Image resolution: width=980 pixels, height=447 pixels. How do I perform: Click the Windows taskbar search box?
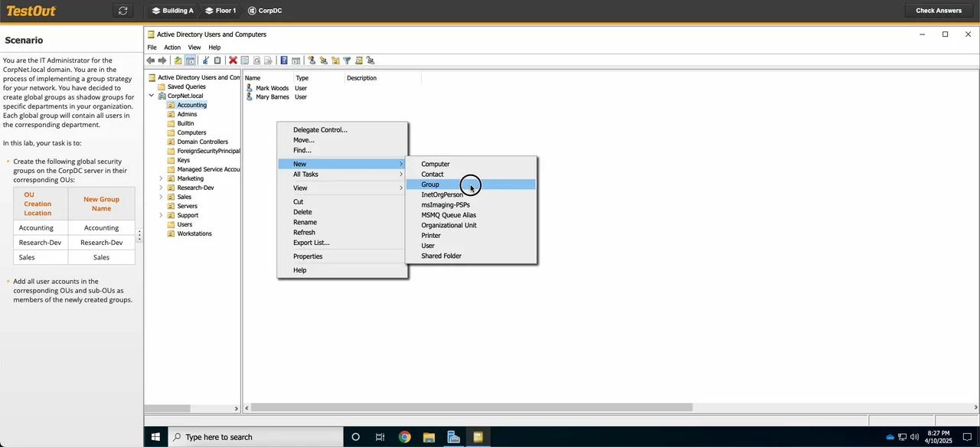256,437
